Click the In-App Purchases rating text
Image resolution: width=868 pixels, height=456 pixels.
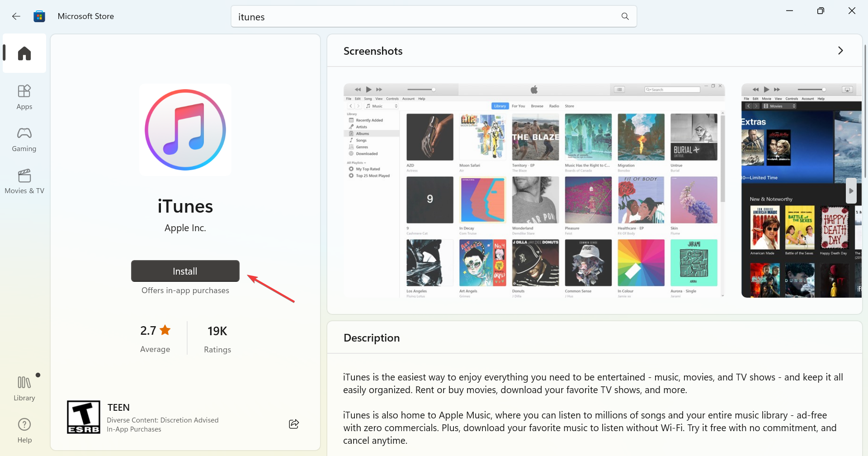pos(134,429)
